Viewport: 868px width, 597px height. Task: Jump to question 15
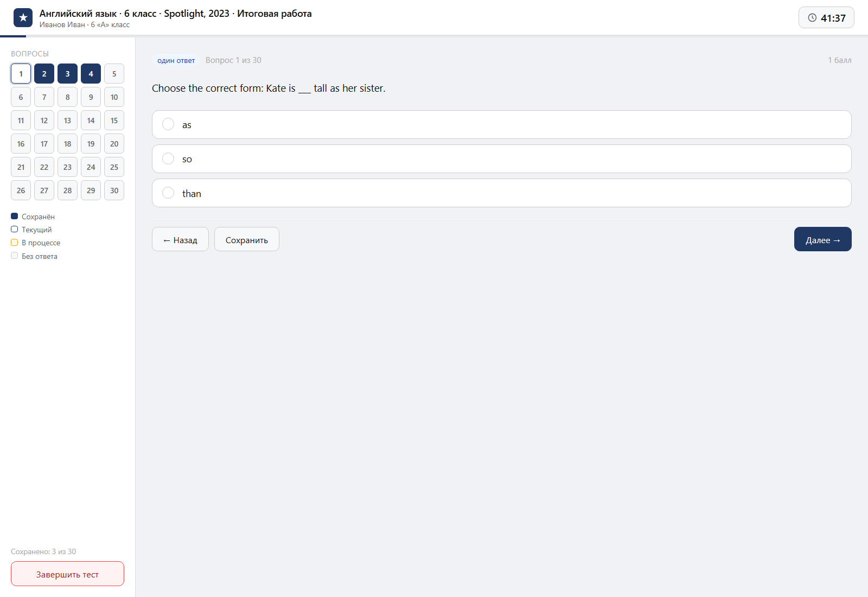click(x=114, y=120)
